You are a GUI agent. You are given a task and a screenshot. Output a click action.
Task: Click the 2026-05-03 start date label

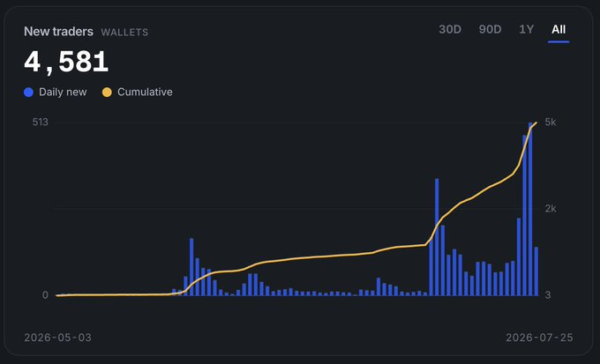pyautogui.click(x=57, y=338)
